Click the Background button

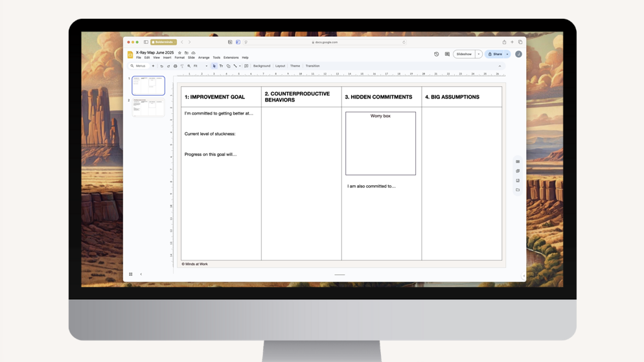262,65
